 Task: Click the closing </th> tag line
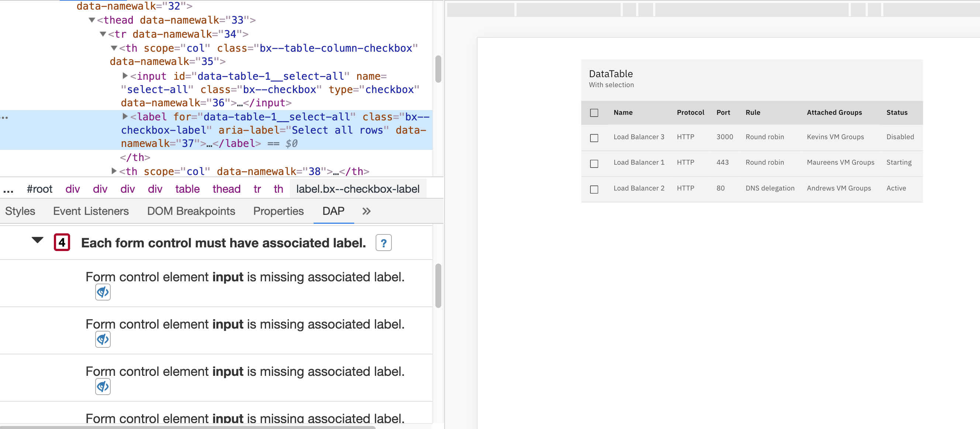click(135, 158)
